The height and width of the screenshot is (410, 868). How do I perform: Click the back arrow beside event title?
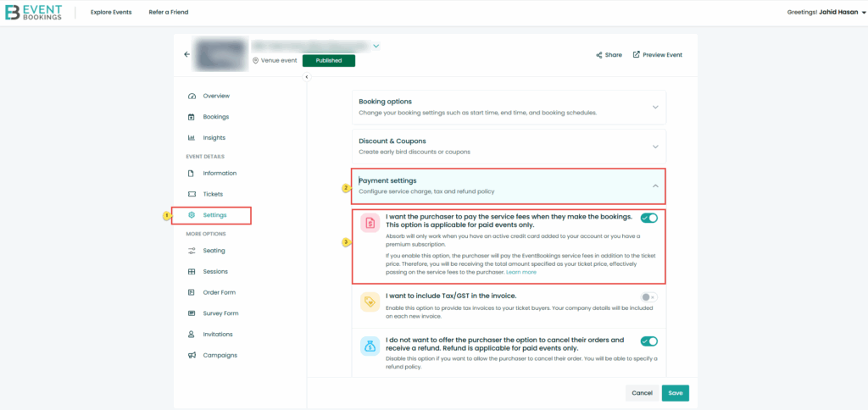[186, 54]
